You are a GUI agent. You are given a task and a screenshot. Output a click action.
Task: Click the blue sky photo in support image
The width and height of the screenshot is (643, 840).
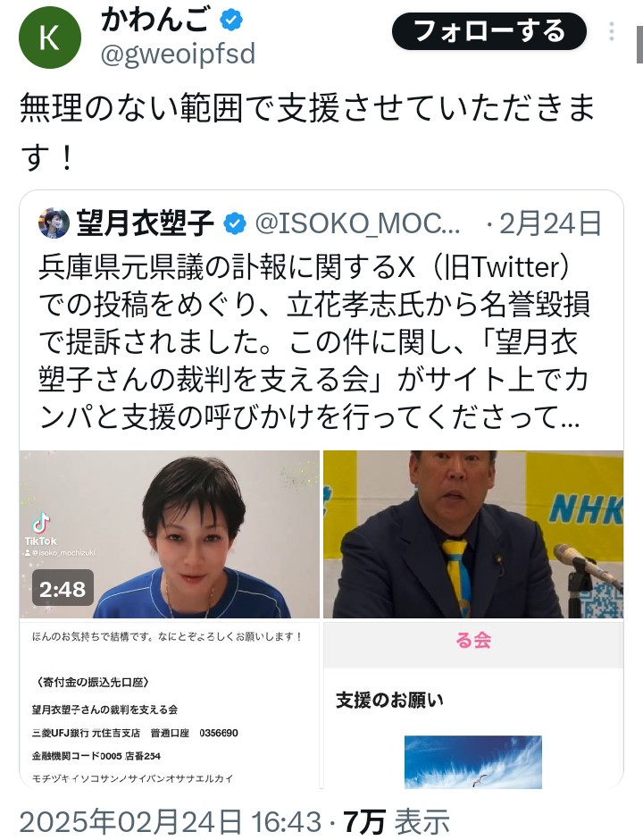tap(473, 761)
